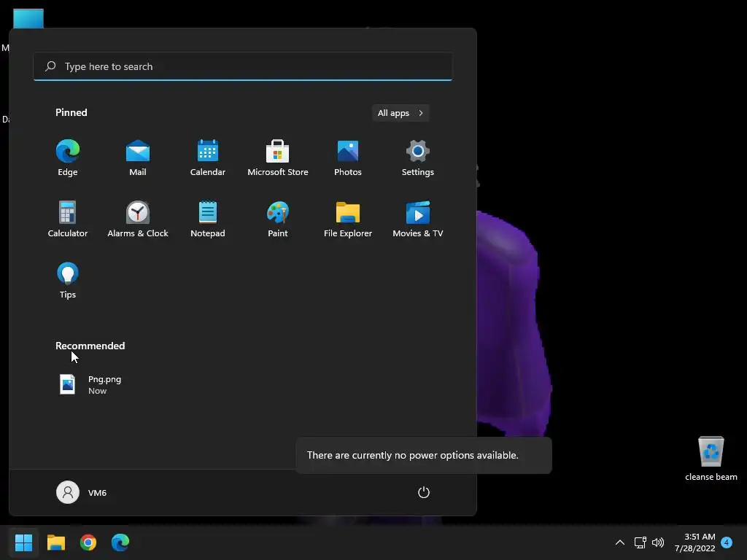
Task: Click the no power options available message
Action: click(x=413, y=455)
